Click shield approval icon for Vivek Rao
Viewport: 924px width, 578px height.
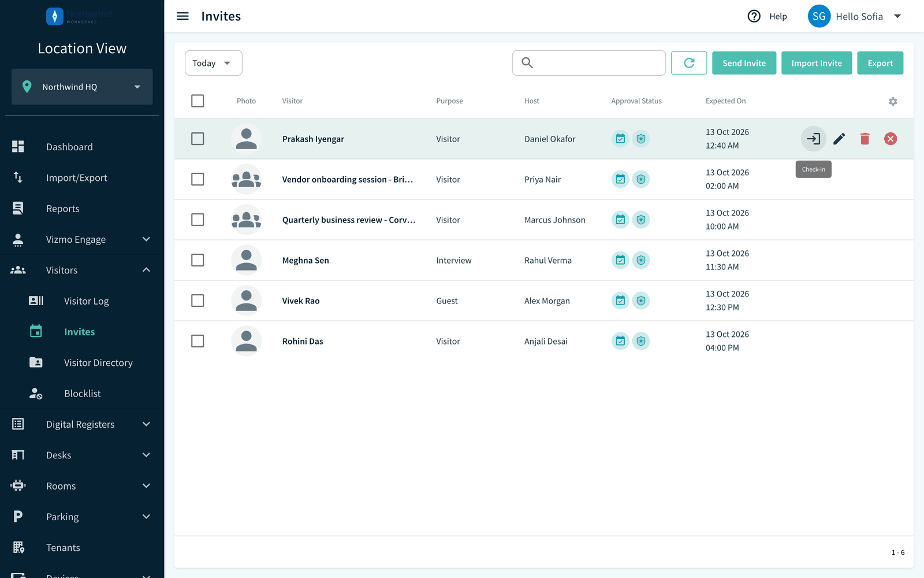(641, 301)
